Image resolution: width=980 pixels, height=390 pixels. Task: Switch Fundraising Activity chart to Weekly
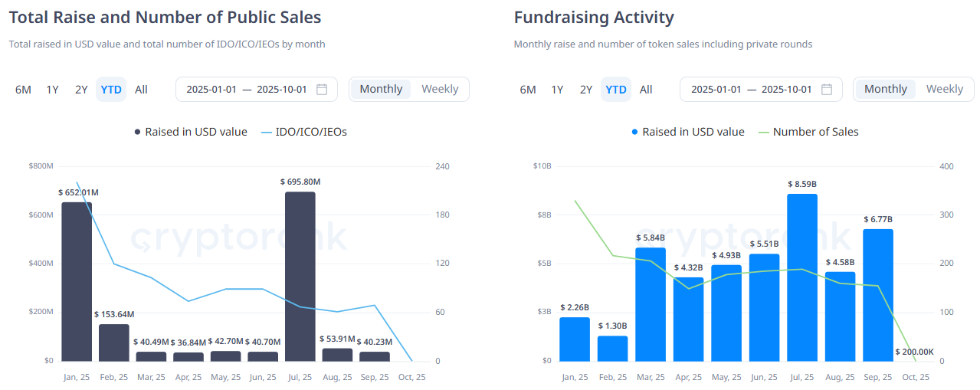[944, 90]
